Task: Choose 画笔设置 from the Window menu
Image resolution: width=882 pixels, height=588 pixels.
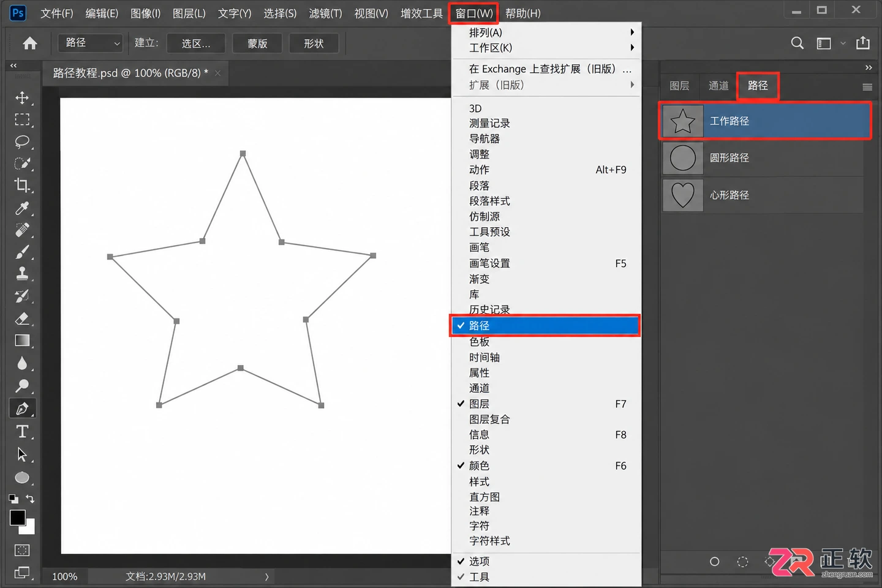Action: click(546, 263)
